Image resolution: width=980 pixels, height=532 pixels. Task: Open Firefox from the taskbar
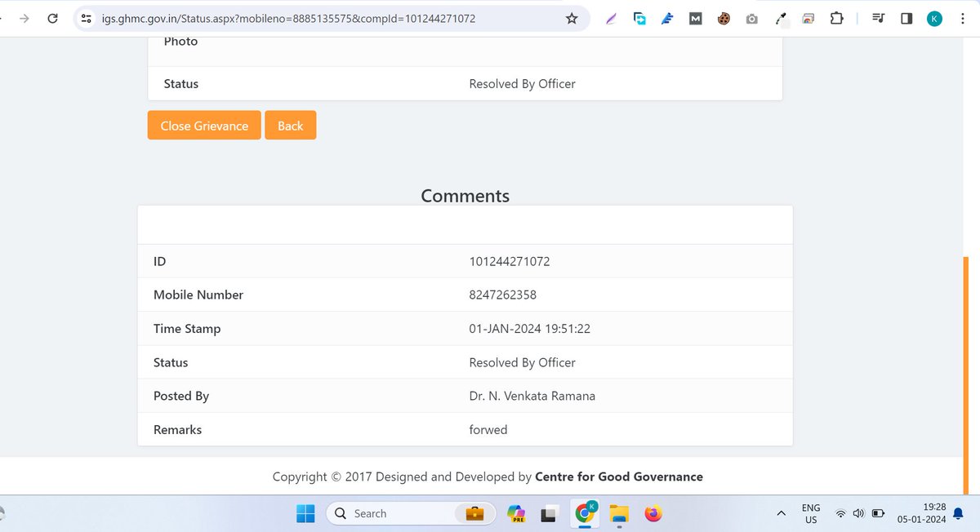click(x=653, y=513)
